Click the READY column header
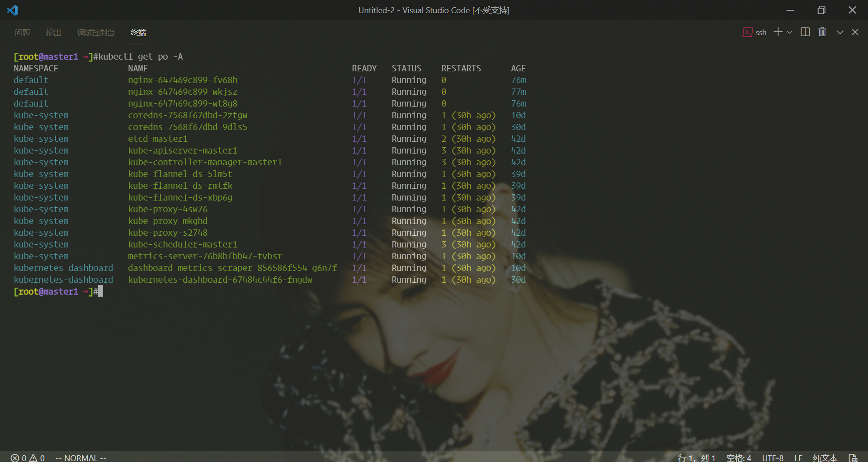The height and width of the screenshot is (462, 868). (364, 68)
